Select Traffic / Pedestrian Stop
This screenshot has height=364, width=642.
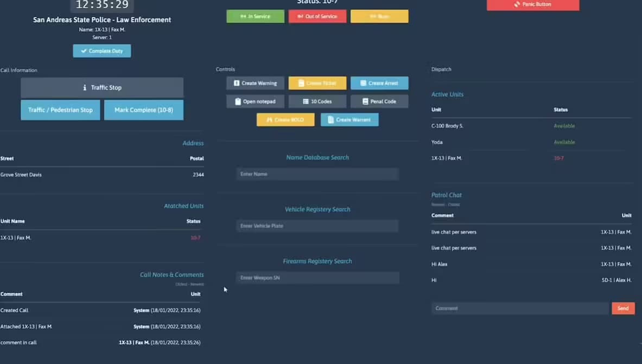(x=60, y=110)
